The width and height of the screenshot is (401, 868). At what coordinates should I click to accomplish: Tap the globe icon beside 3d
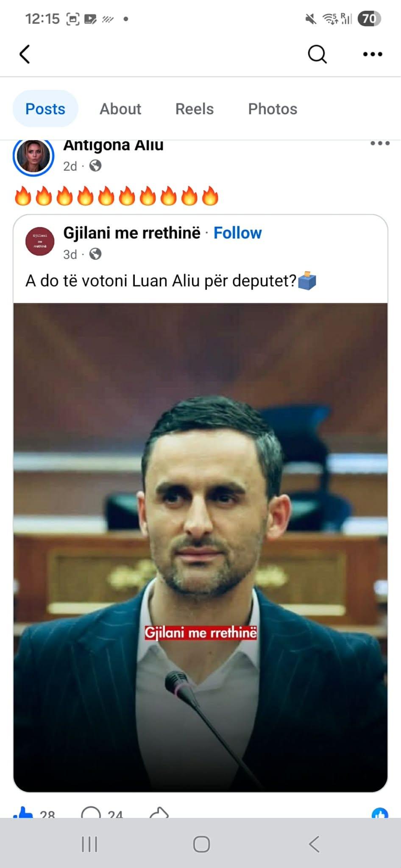pyautogui.click(x=95, y=254)
